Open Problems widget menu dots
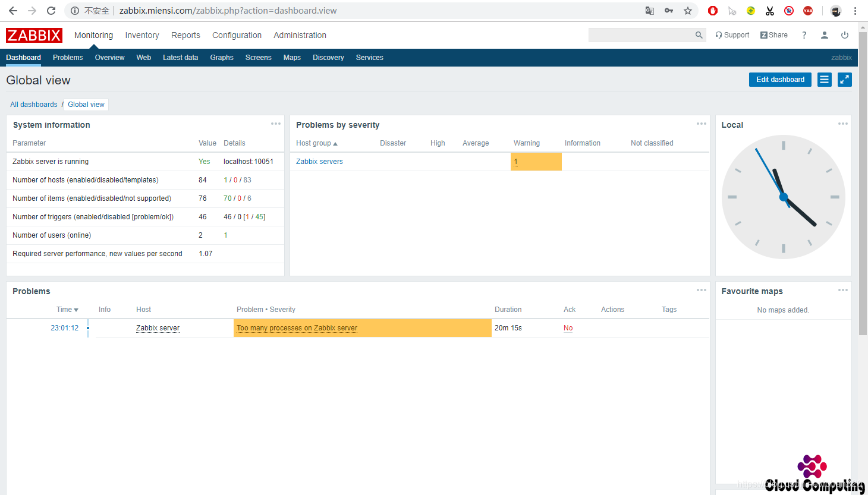Image resolution: width=868 pixels, height=495 pixels. 702,290
